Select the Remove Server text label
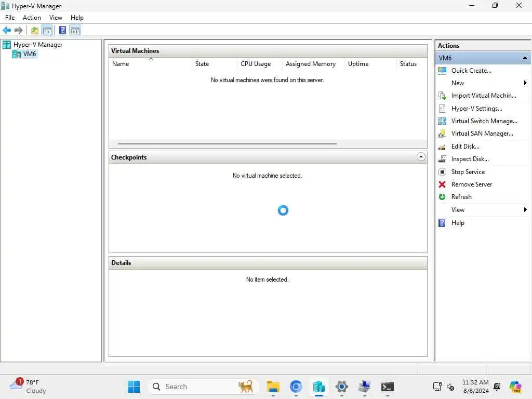 [472, 184]
